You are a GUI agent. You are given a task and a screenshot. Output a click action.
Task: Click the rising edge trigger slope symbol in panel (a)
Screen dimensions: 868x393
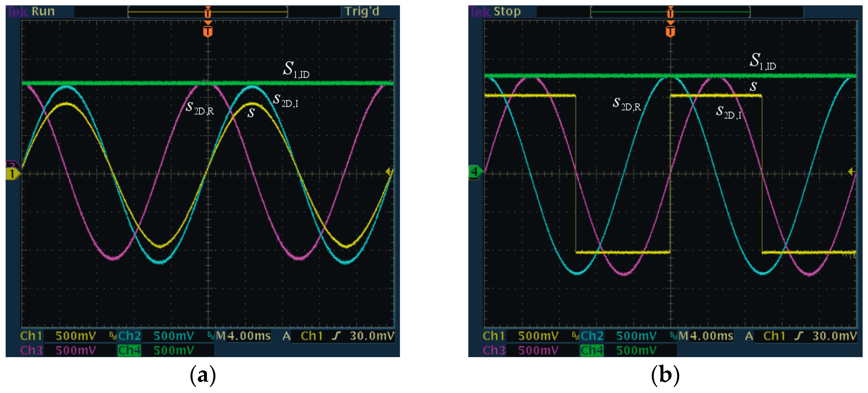[336, 336]
